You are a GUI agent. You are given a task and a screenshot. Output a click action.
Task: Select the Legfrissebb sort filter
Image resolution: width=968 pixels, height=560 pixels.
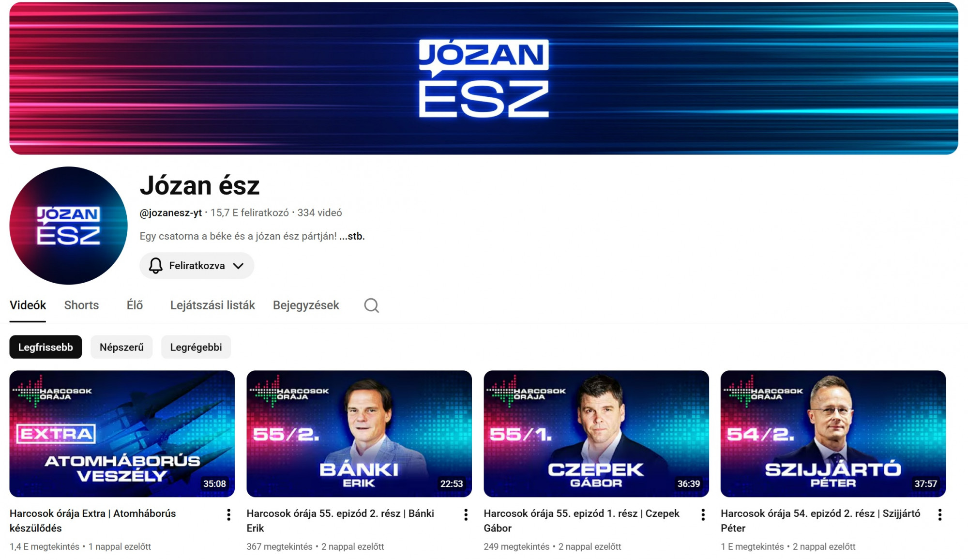(45, 347)
